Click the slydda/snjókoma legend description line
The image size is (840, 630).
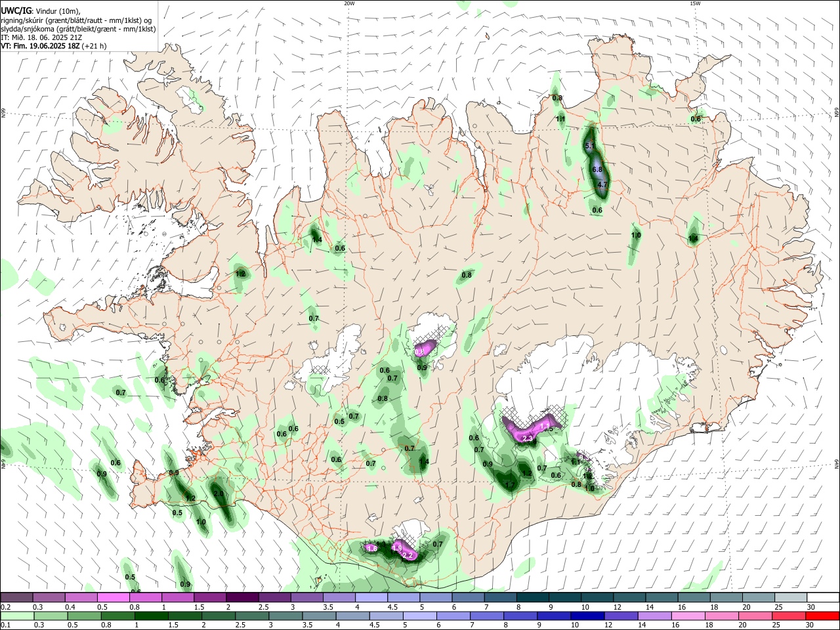coord(78,29)
